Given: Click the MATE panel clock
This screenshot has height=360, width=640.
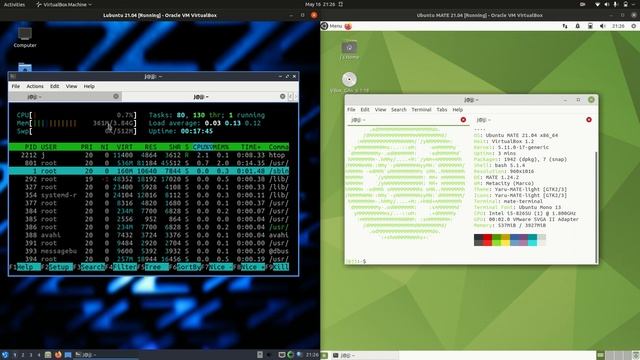Looking at the screenshot, I should tap(618, 26).
